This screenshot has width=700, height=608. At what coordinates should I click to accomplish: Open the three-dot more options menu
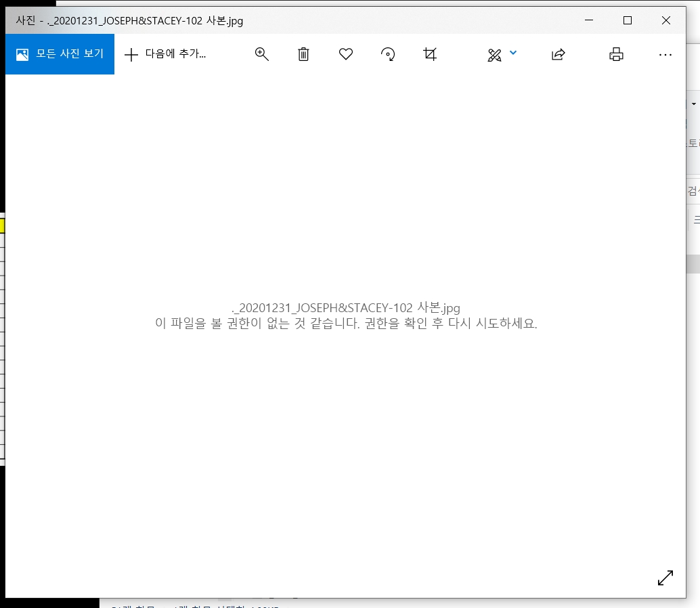(x=665, y=54)
